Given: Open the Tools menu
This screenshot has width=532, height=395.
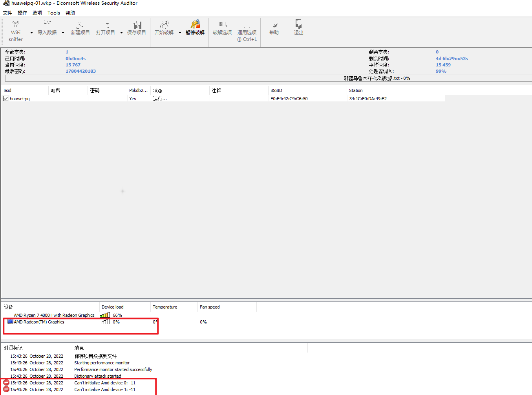Looking at the screenshot, I should (x=54, y=13).
